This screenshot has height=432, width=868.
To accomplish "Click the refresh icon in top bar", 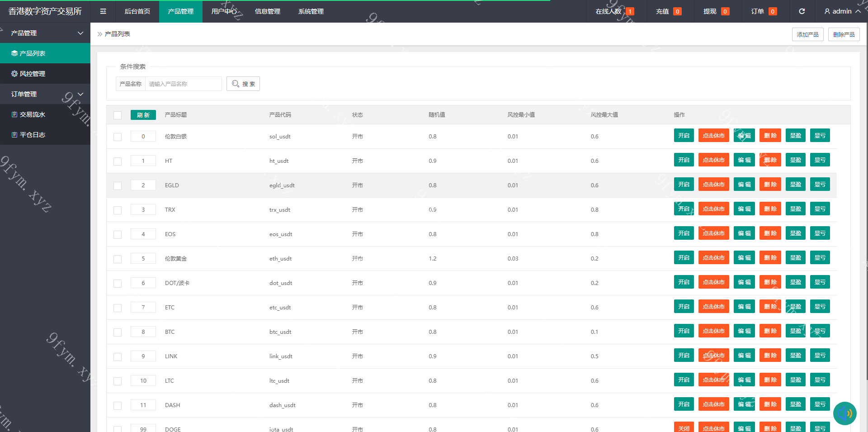I will coord(802,11).
